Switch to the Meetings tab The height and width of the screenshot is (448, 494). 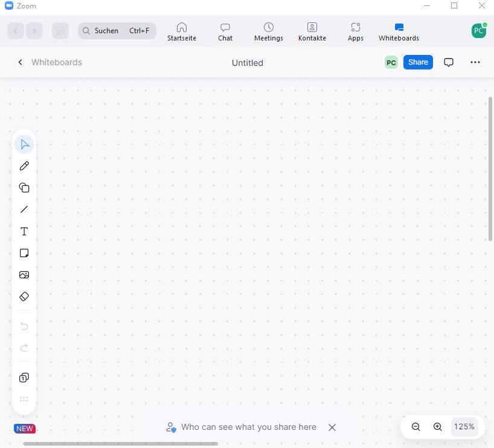tap(268, 31)
